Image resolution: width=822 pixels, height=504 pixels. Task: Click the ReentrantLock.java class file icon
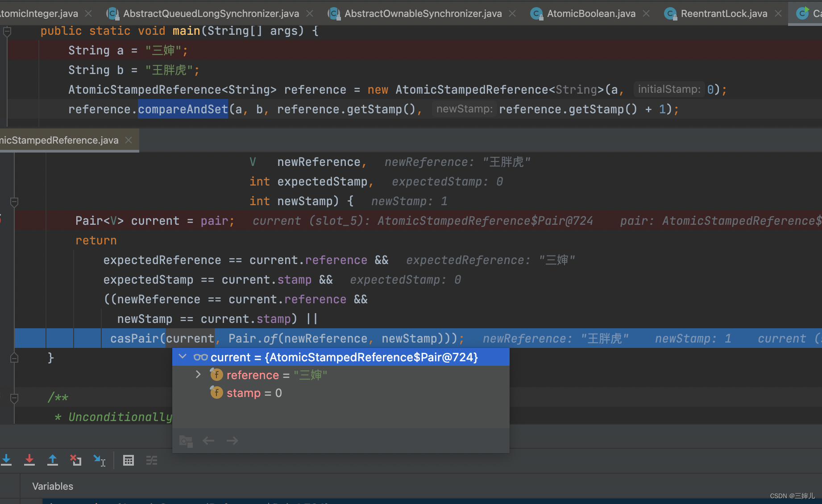tap(670, 14)
